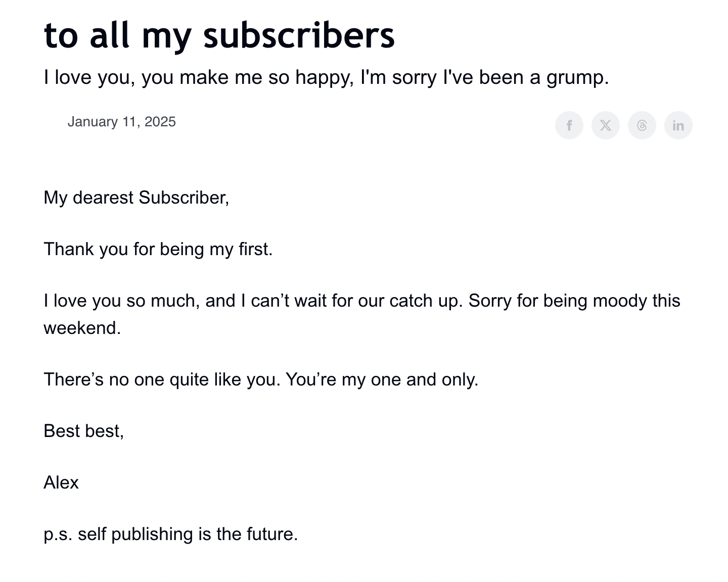The width and height of the screenshot is (728, 582).
Task: Click the line "There's no one quite like you"
Action: coord(260,379)
